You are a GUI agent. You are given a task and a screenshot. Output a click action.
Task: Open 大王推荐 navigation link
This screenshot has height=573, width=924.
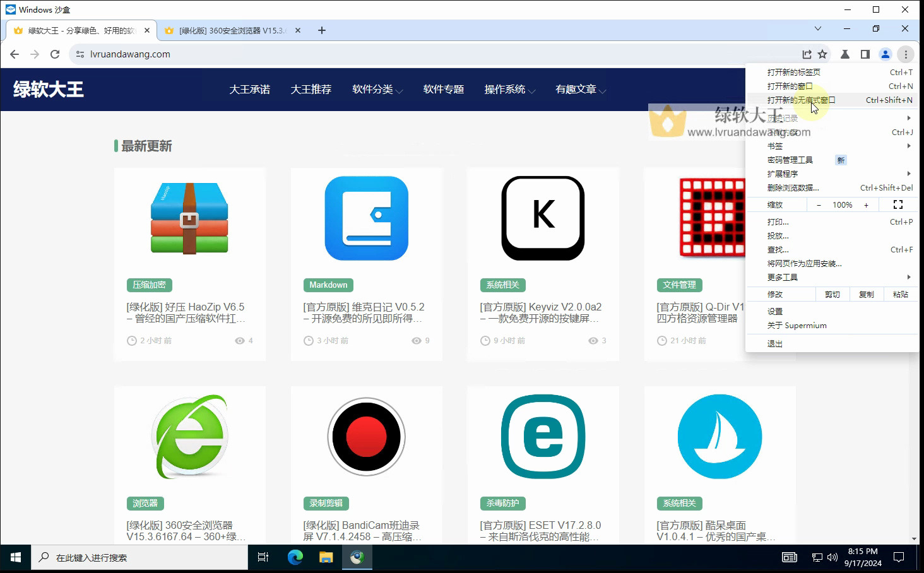[x=311, y=90]
